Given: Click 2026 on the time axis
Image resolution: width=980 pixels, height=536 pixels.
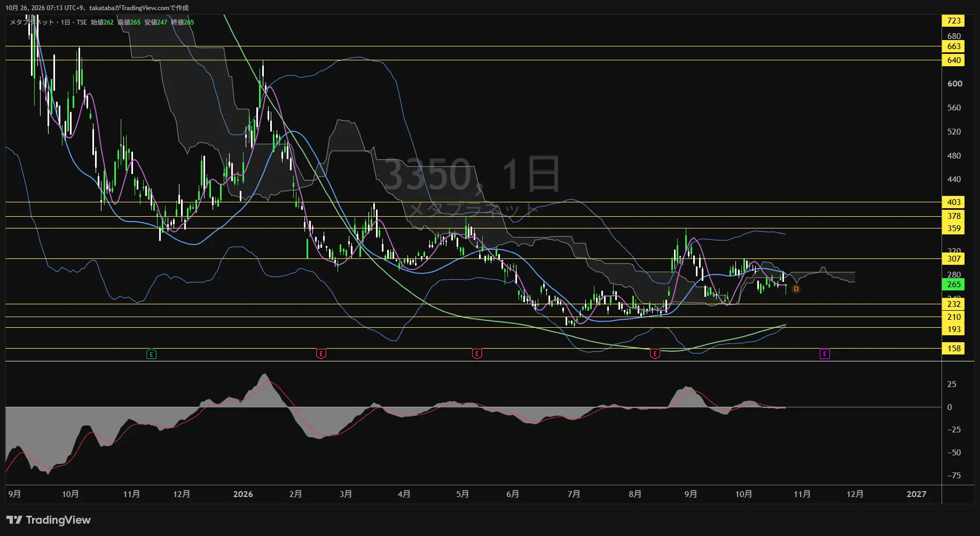Looking at the screenshot, I should tap(243, 494).
